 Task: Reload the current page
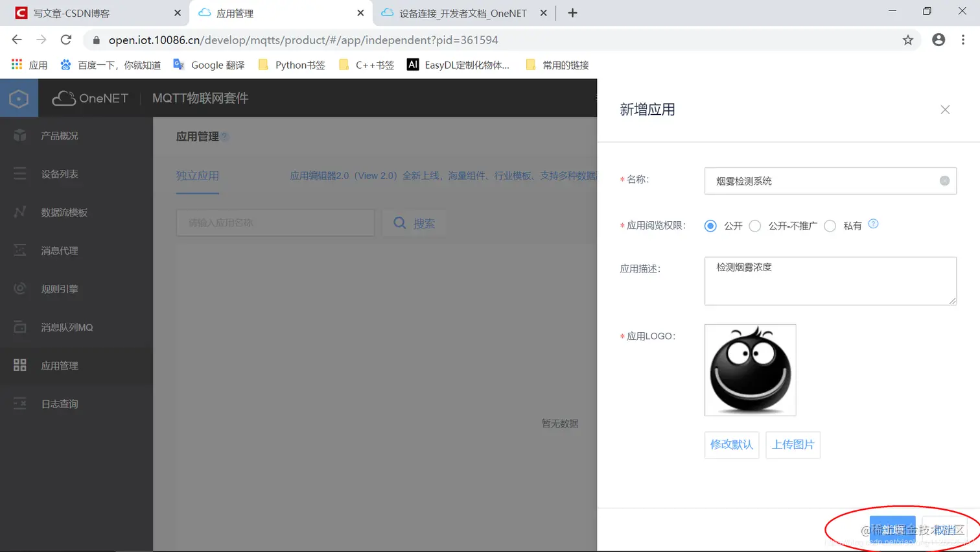click(65, 40)
